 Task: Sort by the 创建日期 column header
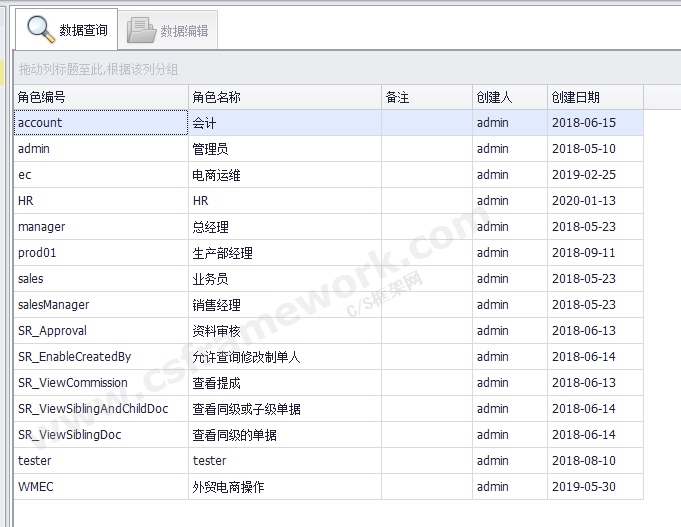click(595, 97)
